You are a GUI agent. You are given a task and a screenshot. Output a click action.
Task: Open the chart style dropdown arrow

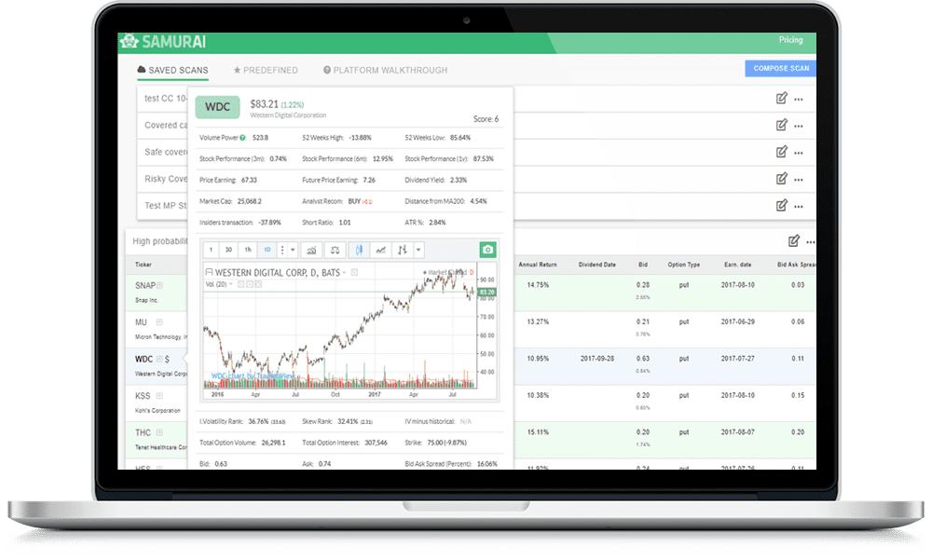[418, 250]
